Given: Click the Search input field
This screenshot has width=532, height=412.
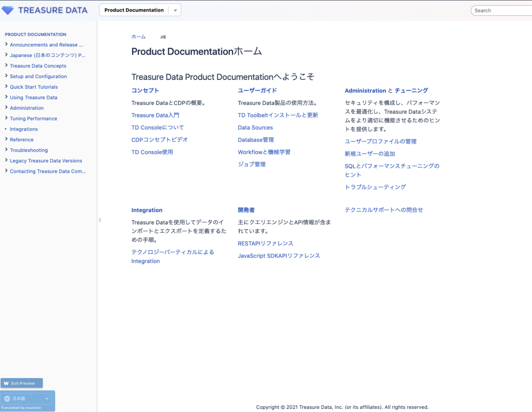Looking at the screenshot, I should pos(502,11).
